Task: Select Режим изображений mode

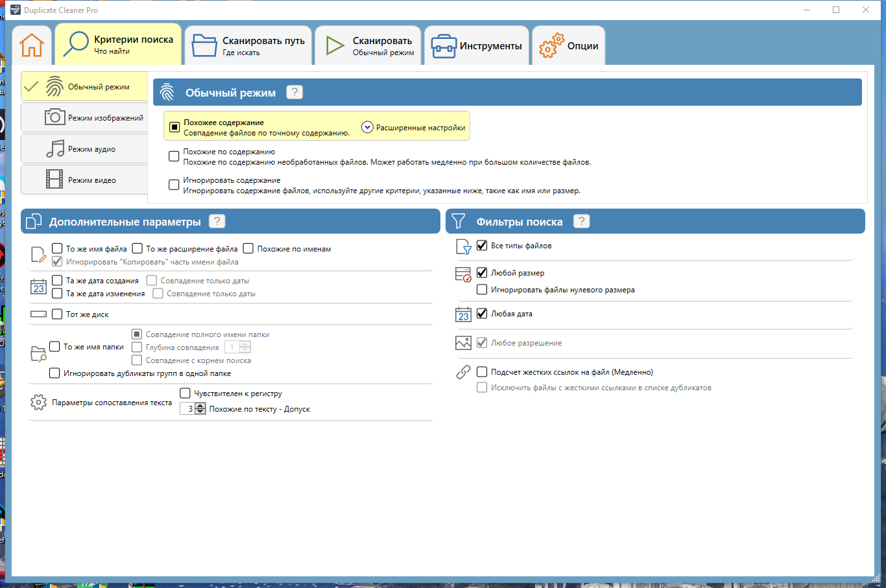Action: pos(84,117)
